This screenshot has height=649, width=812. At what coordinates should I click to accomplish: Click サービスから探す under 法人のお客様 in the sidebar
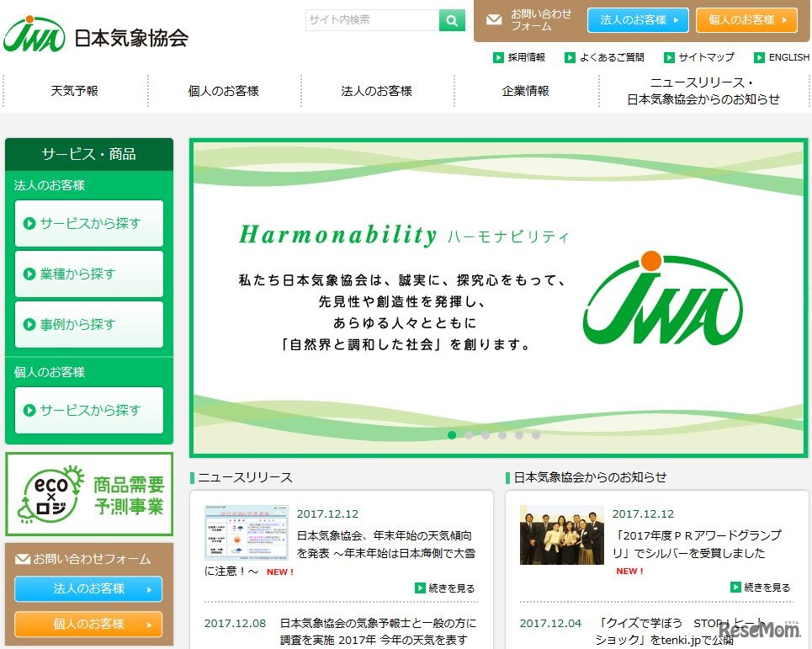coord(89,223)
